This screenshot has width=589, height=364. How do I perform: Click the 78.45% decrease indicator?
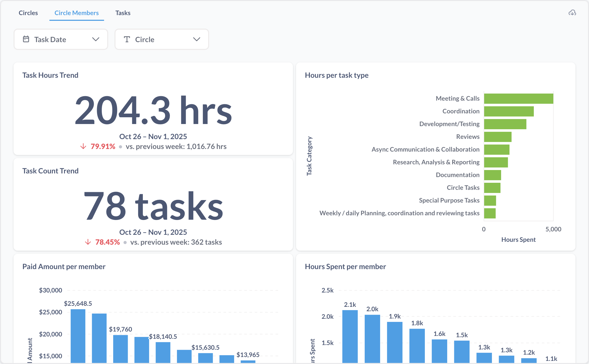tap(102, 242)
